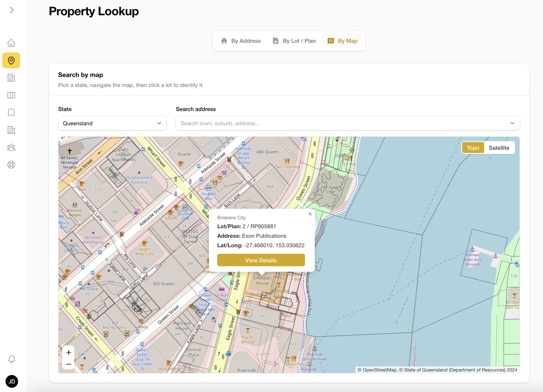Image resolution: width=543 pixels, height=392 pixels.
Task: Click the View Details button
Action: (x=261, y=260)
